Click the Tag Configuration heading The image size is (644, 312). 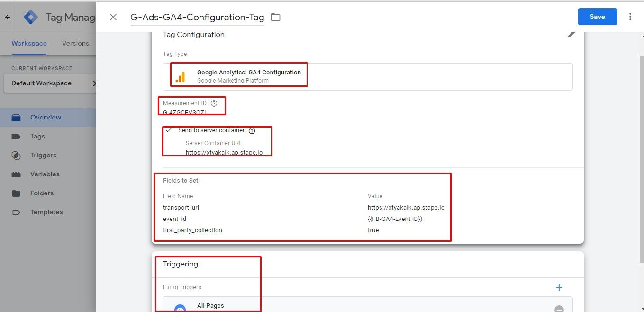[x=194, y=35]
